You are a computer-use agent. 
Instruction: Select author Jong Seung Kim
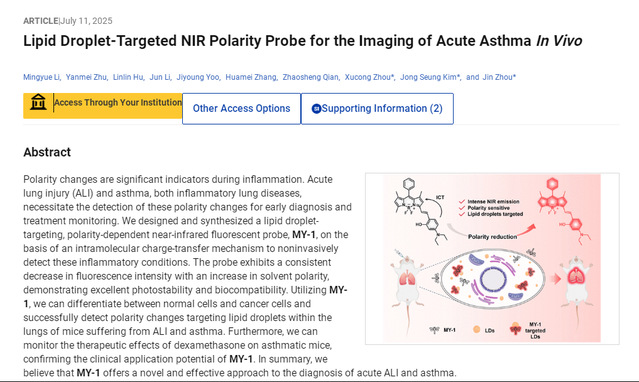coord(430,77)
